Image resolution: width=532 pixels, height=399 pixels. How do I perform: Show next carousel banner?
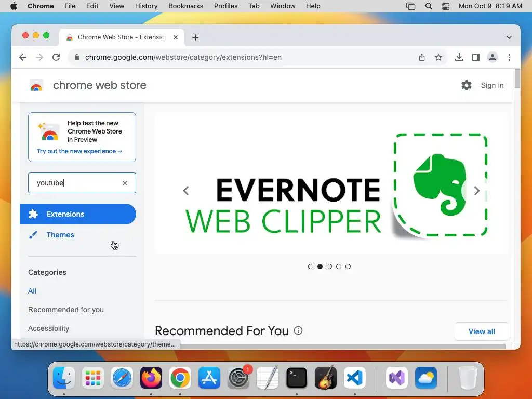click(x=477, y=191)
